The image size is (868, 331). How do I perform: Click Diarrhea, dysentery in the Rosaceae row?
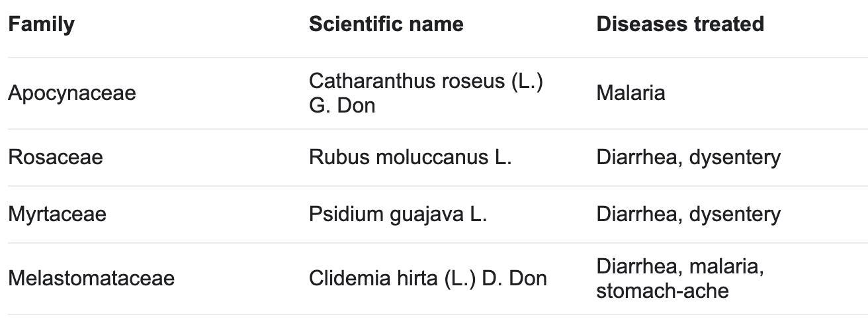point(688,158)
